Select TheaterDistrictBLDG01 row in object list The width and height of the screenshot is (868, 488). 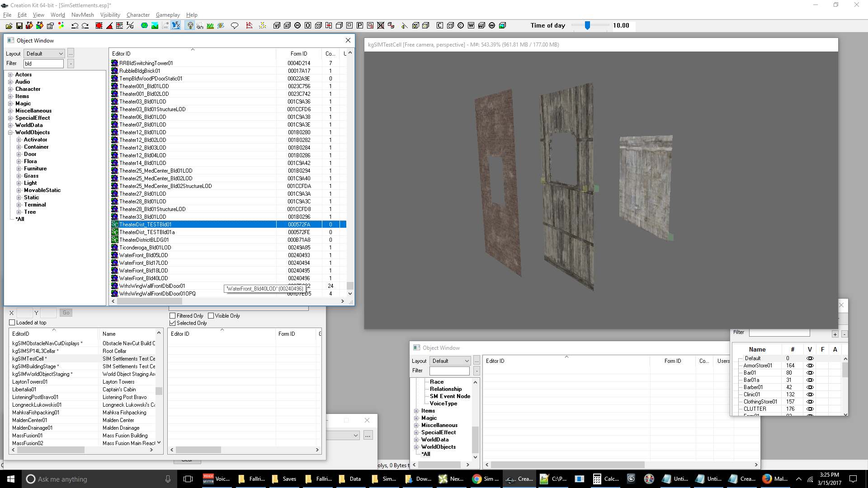[x=228, y=240]
